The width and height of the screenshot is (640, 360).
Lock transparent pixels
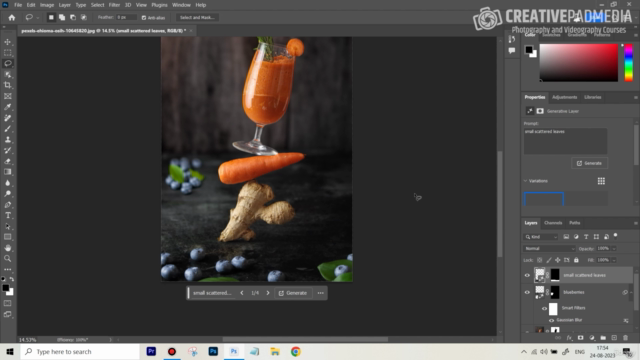pyautogui.click(x=540, y=260)
